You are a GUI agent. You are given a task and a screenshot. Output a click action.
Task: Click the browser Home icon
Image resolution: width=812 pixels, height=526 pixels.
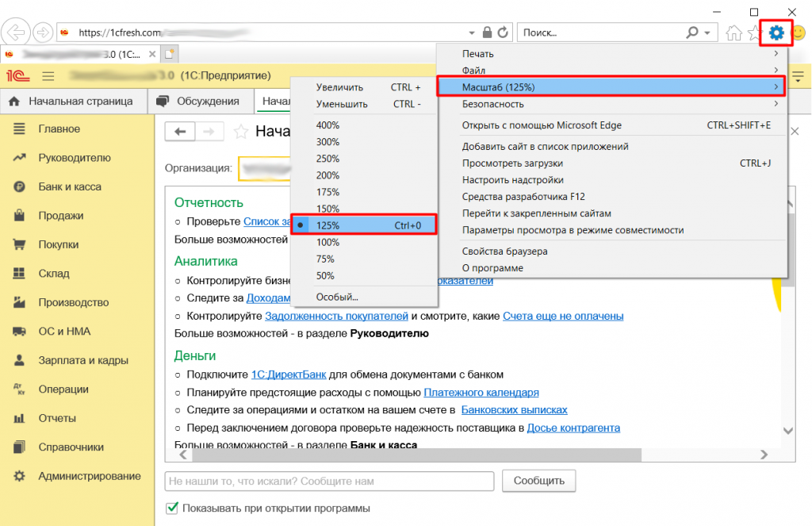pos(734,33)
